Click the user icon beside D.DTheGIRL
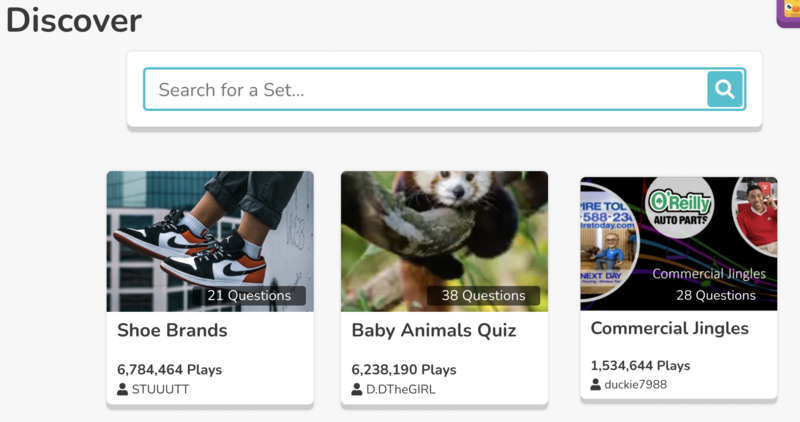Viewport: 800px width, 422px height. point(357,389)
